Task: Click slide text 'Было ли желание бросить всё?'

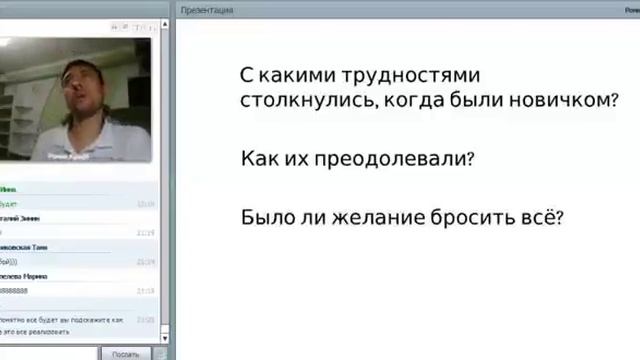Action: click(402, 217)
